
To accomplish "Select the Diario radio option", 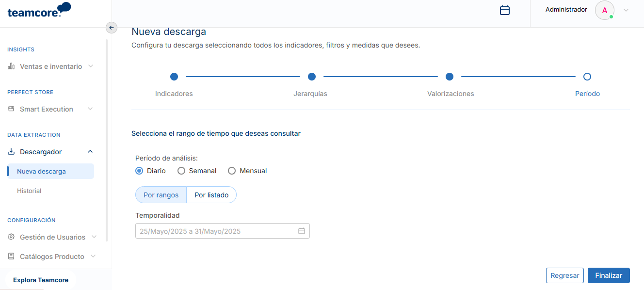I will [139, 171].
